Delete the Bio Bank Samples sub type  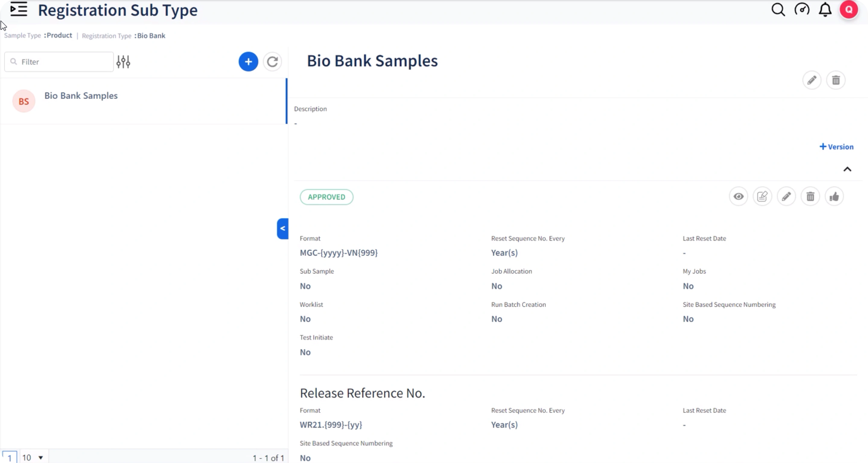pyautogui.click(x=836, y=80)
